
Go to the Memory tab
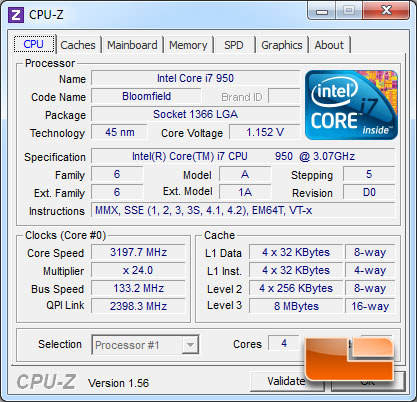click(x=188, y=45)
